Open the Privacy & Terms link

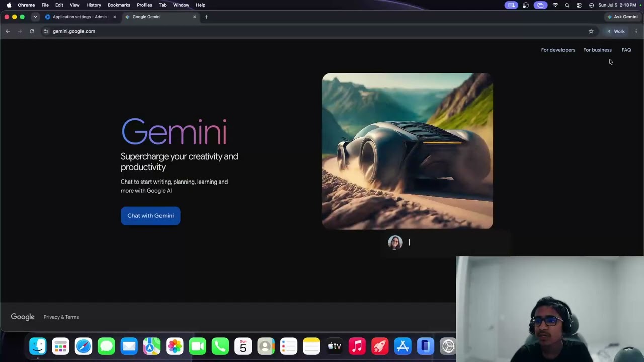click(x=61, y=317)
